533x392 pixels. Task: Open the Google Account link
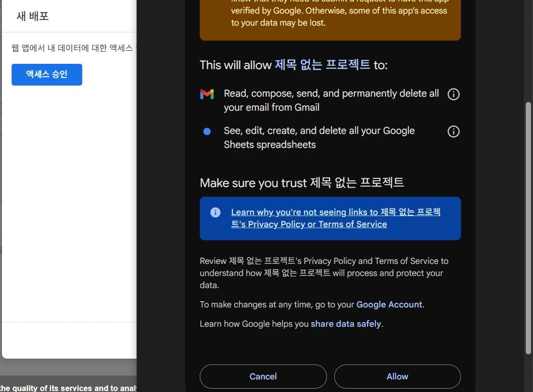tap(389, 305)
